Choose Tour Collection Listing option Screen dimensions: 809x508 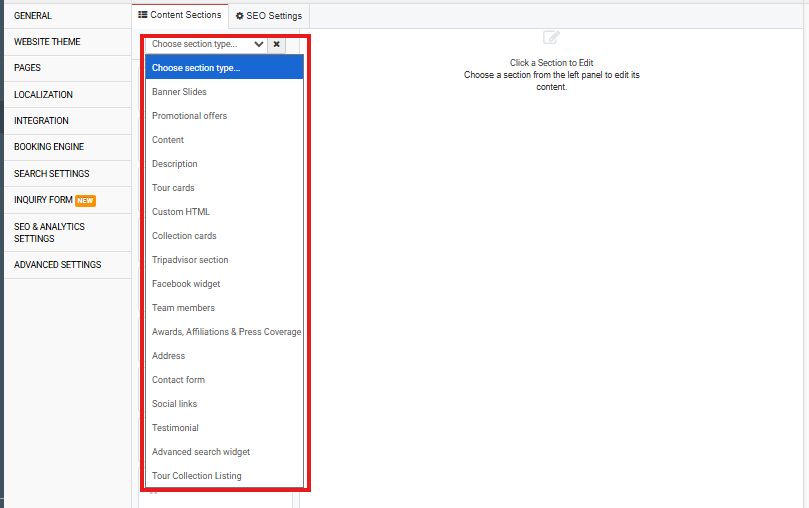pos(197,476)
